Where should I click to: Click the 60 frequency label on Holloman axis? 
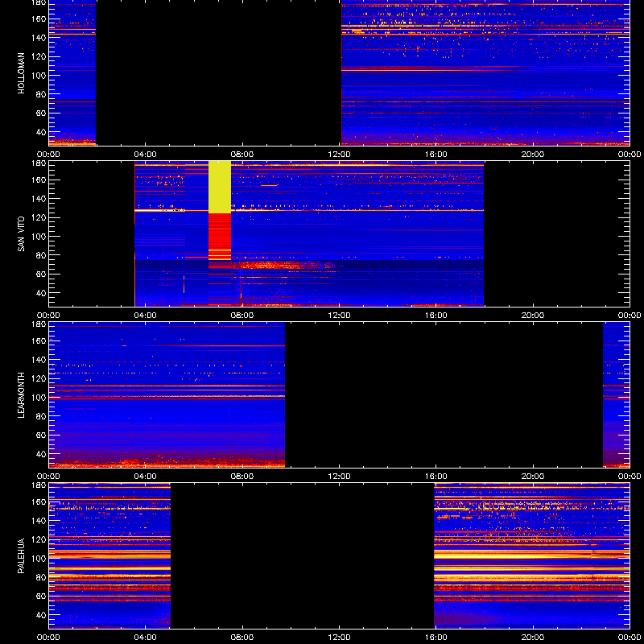tap(41, 114)
